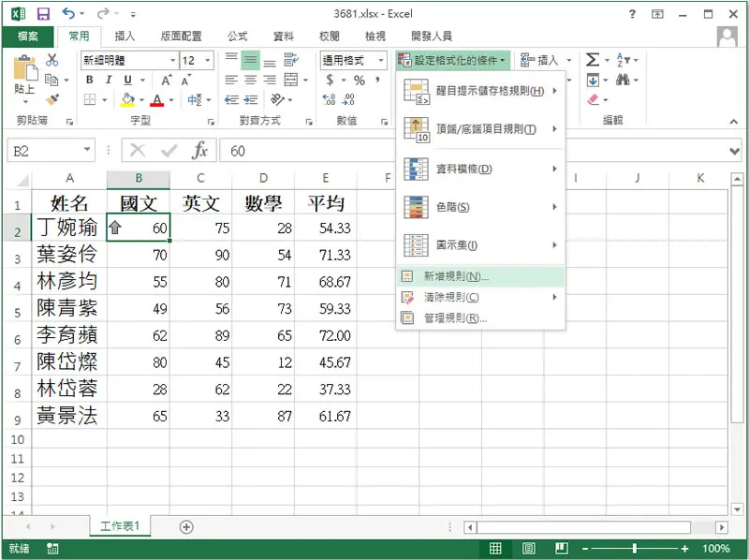Toggle Italic formatting
This screenshot has height=560, width=749.
(109, 80)
